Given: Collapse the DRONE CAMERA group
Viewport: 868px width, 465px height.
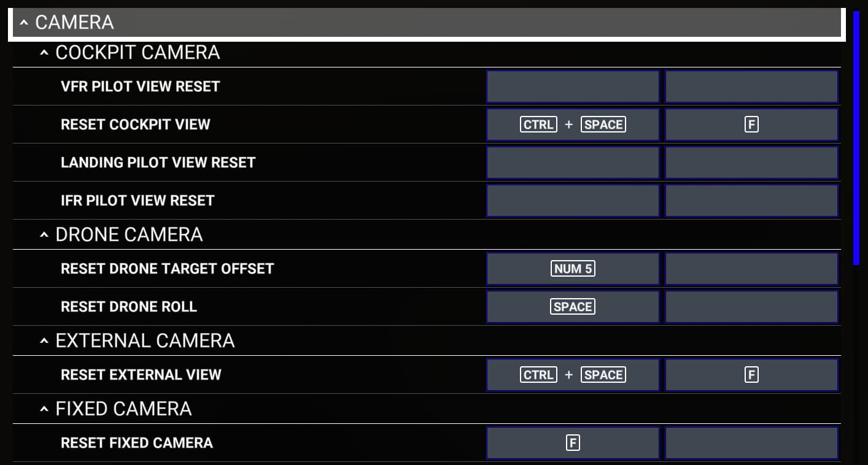Looking at the screenshot, I should [x=44, y=235].
